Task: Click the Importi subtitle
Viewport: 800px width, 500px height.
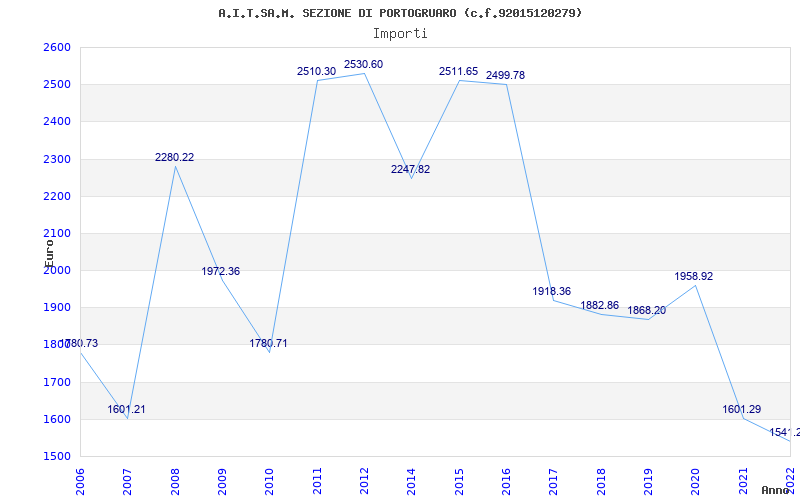Action: [x=400, y=34]
